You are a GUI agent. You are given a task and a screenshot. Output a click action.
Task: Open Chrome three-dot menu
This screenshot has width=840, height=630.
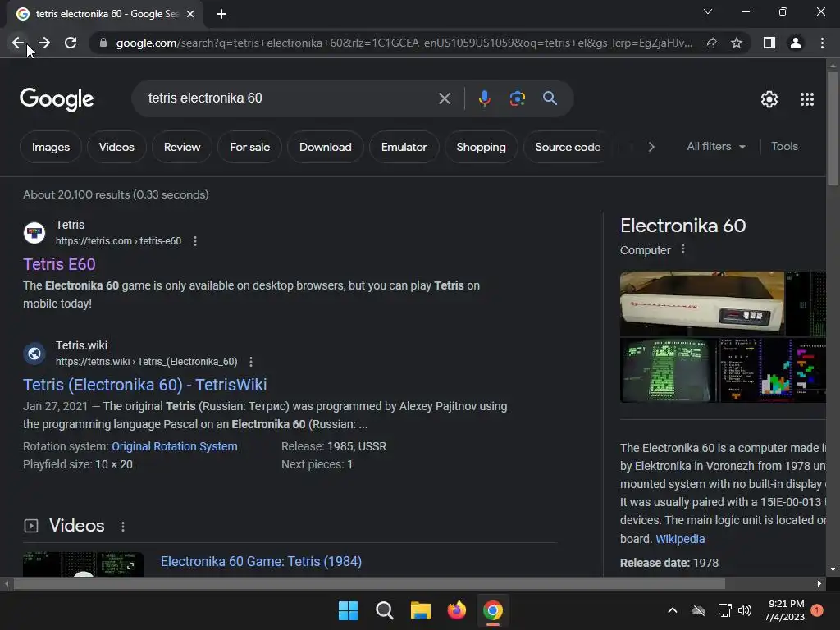[x=822, y=43]
